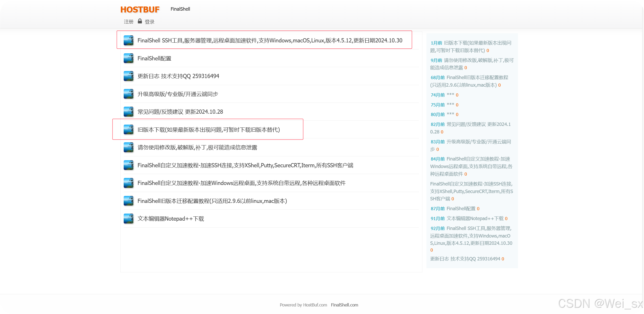644x314 pixels.
Task: Open FinalShell SSH工具 版本4.5.12 post
Action: click(270, 41)
